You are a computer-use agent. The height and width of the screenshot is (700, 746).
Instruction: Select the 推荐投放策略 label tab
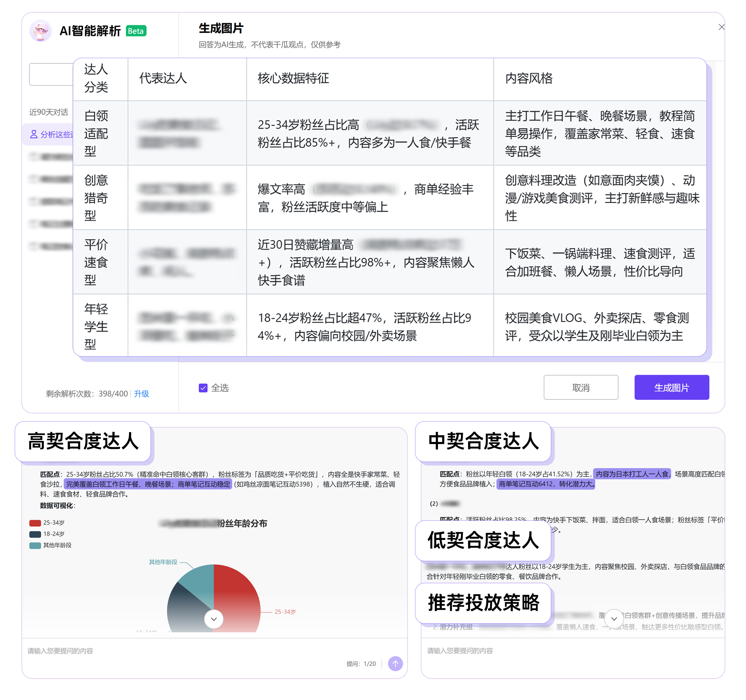(x=483, y=603)
